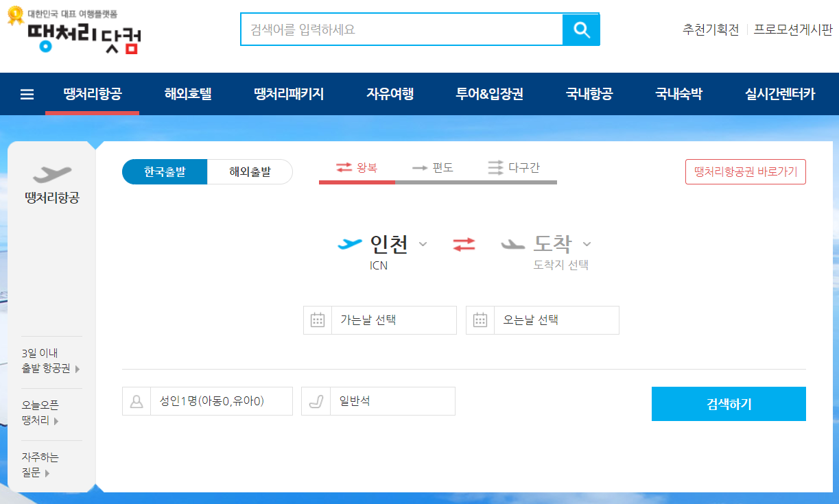
Task: Open the 성인1명 passenger selector
Action: (x=207, y=401)
